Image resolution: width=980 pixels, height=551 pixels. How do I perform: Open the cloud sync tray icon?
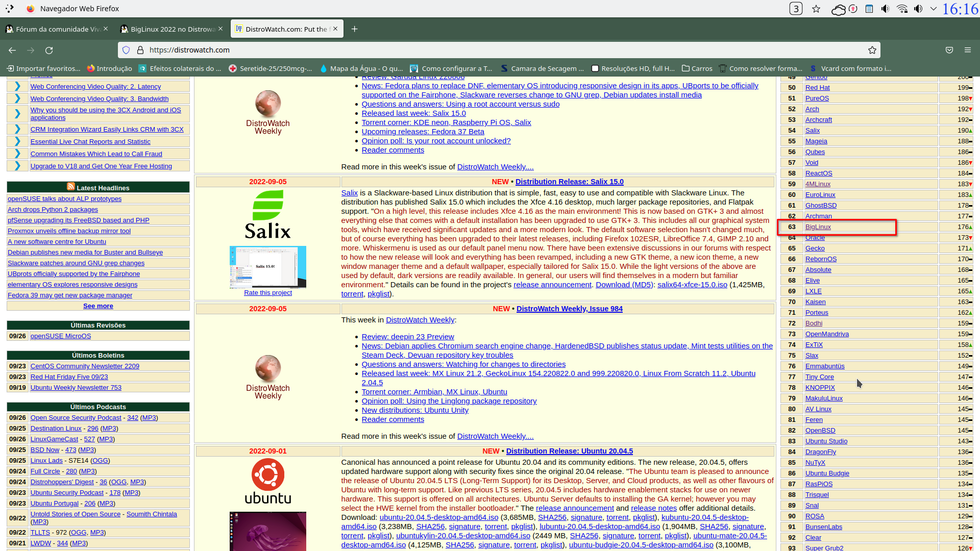tap(838, 9)
